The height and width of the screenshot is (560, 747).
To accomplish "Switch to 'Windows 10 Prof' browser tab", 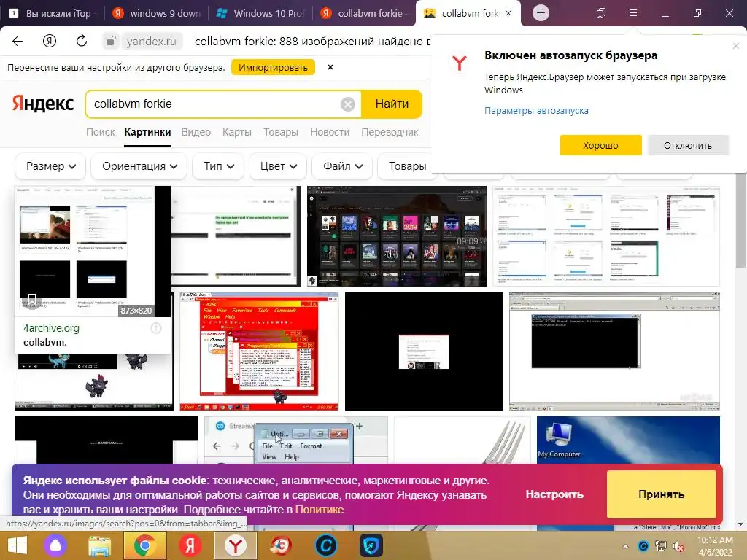I will pyautogui.click(x=260, y=13).
